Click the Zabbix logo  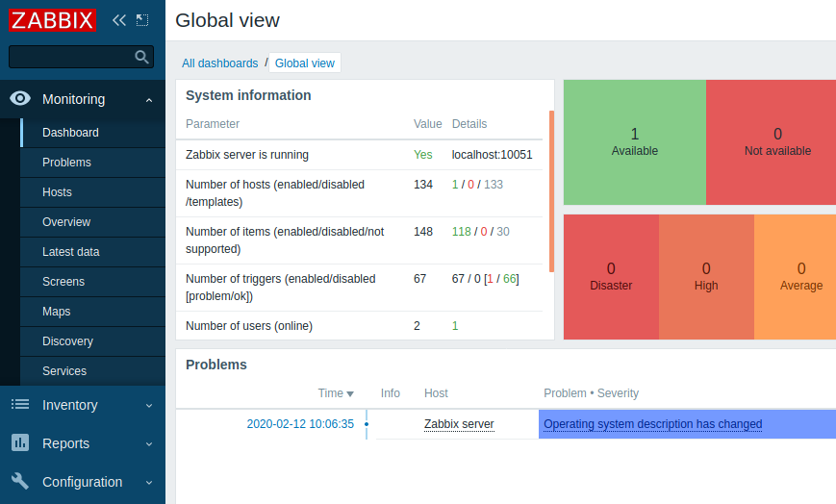(x=52, y=20)
